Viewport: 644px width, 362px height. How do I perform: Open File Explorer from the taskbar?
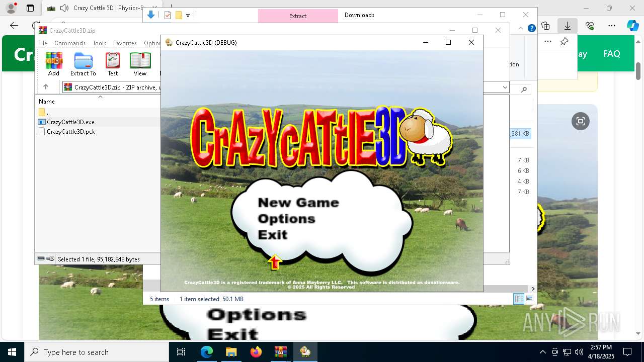tap(231, 352)
